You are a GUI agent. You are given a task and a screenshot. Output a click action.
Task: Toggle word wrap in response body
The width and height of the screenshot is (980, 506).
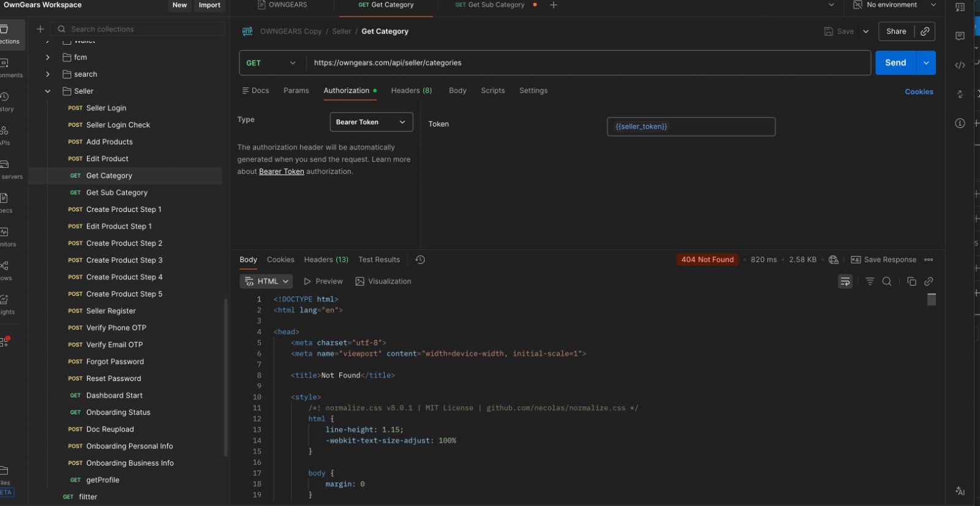click(x=845, y=281)
